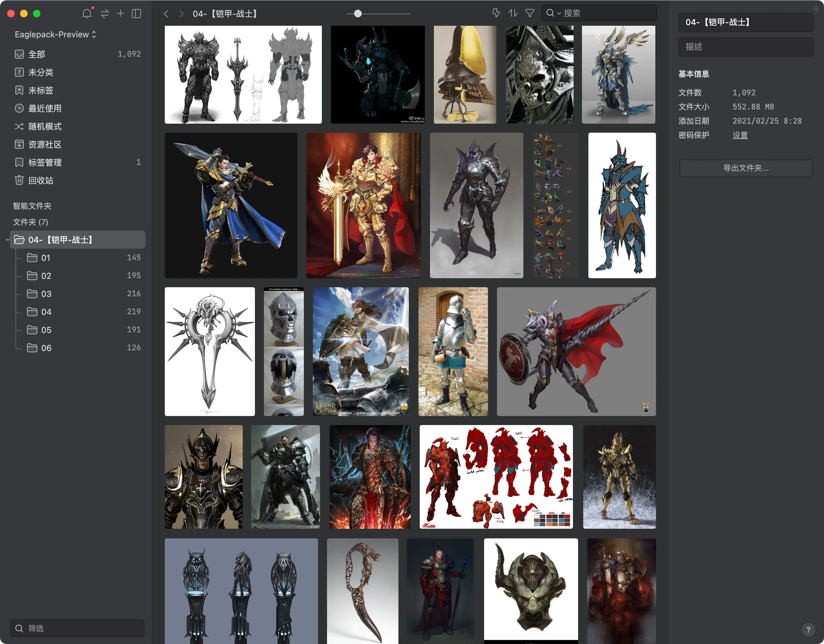Open the help question mark button
The width and height of the screenshot is (824, 644).
[808, 629]
